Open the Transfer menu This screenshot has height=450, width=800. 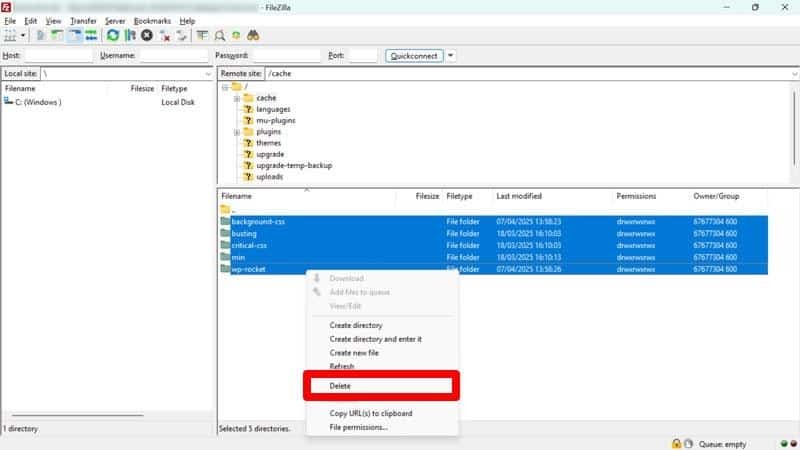click(x=83, y=21)
